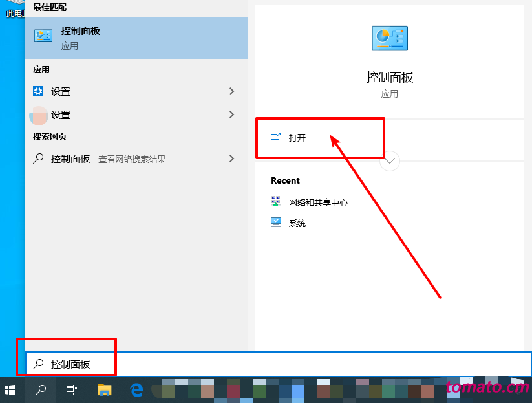Click the 此电脑 desktop icon
Screen dimensions: 532x403
point(16,10)
